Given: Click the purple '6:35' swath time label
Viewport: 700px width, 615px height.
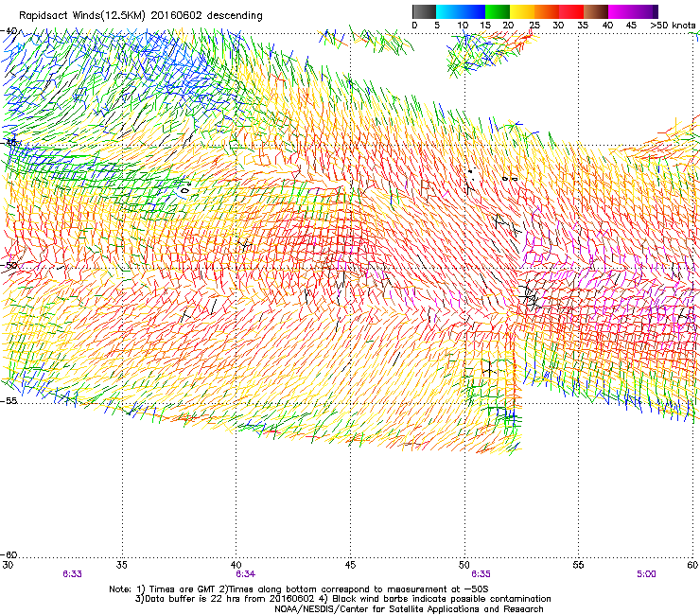Looking at the screenshot, I should coord(481,574).
